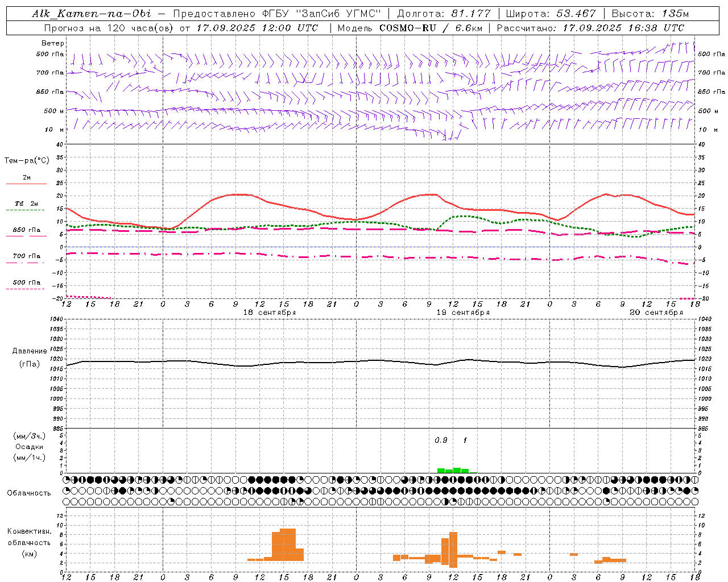
Task: Select forecast start time 17.09.2025 12:00 UTC
Action: (257, 28)
